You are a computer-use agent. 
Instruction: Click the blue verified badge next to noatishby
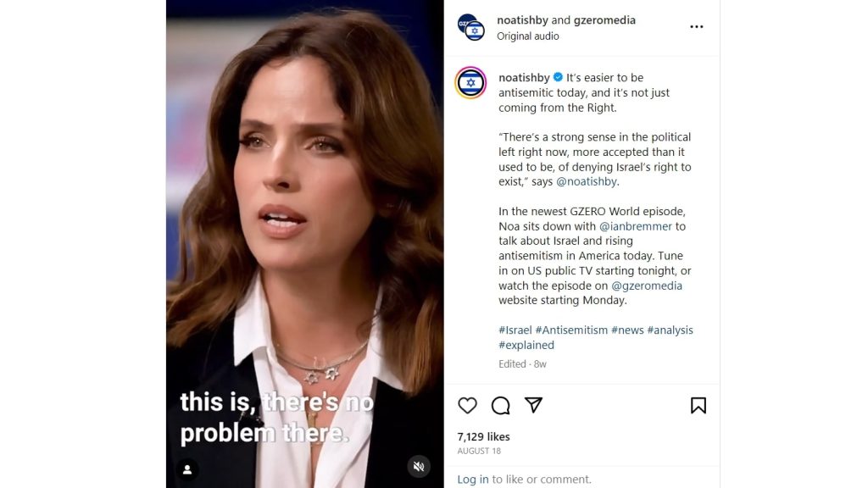point(558,77)
